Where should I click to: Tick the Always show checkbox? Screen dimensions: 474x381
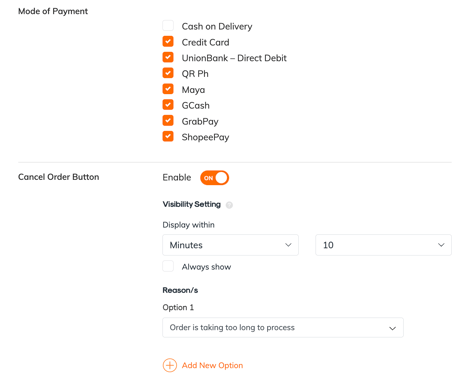coord(168,266)
